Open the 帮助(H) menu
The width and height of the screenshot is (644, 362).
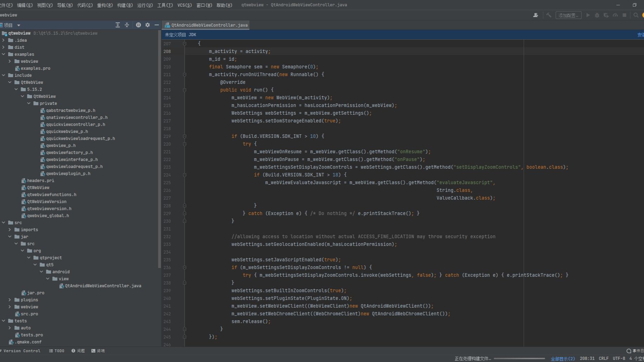tap(224, 5)
